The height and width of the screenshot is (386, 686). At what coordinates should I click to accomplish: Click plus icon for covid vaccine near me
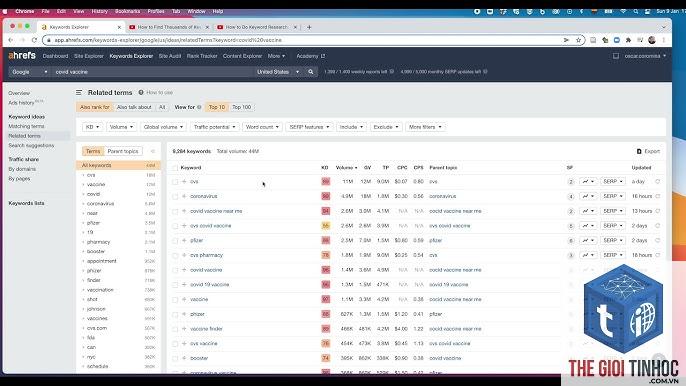(184, 211)
